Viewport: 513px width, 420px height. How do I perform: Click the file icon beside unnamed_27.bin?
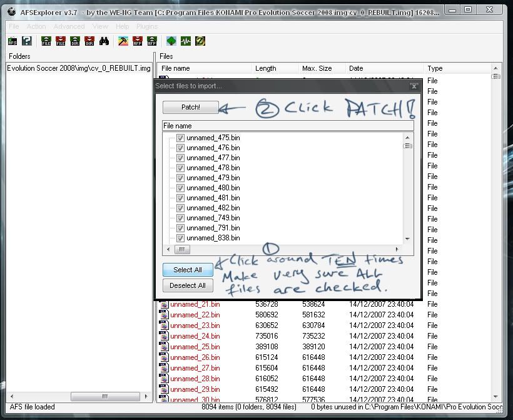click(164, 368)
